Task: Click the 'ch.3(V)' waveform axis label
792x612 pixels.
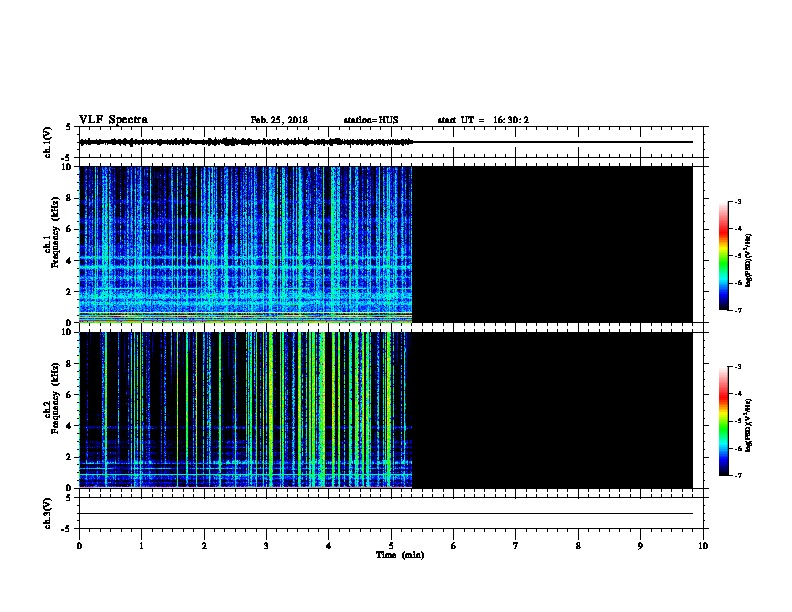Action: coord(48,513)
